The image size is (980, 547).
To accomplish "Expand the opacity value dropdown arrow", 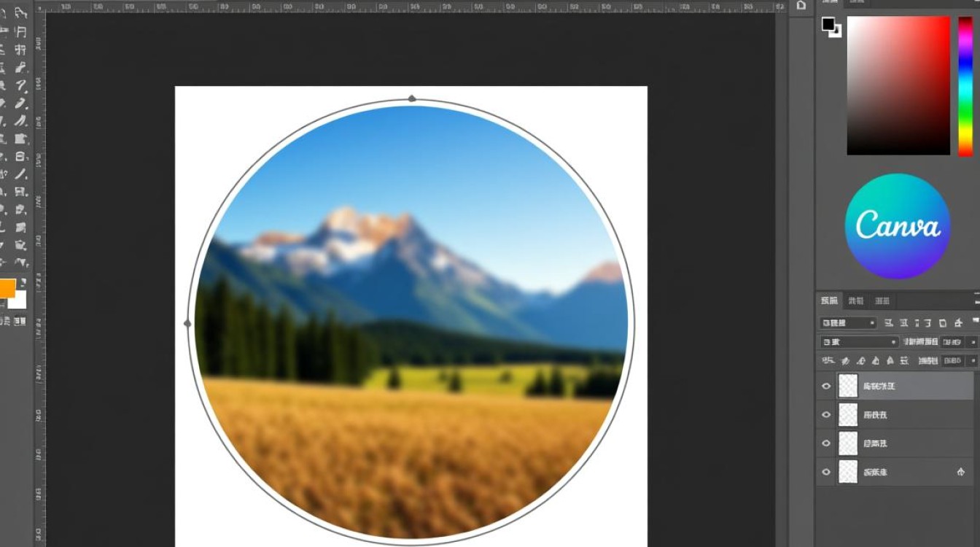I will [x=973, y=341].
